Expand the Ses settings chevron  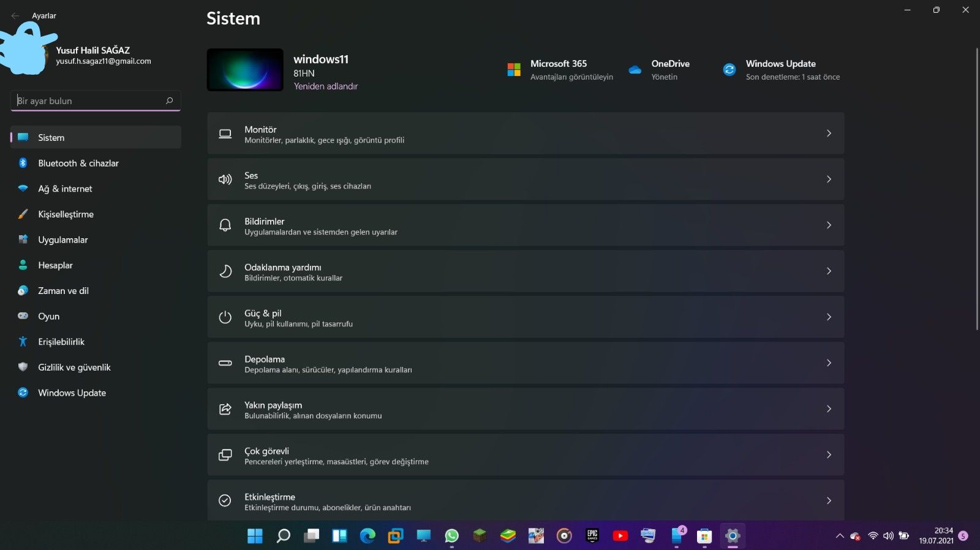[x=829, y=179]
